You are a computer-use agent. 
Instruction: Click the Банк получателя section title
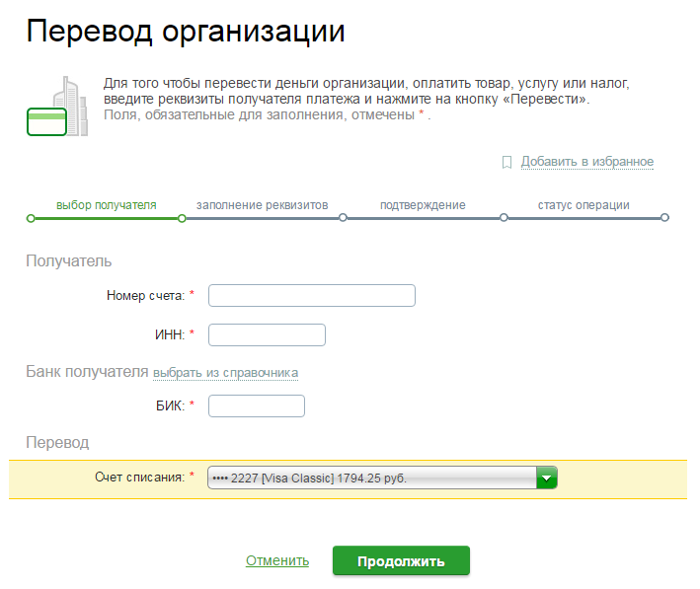coord(86,372)
